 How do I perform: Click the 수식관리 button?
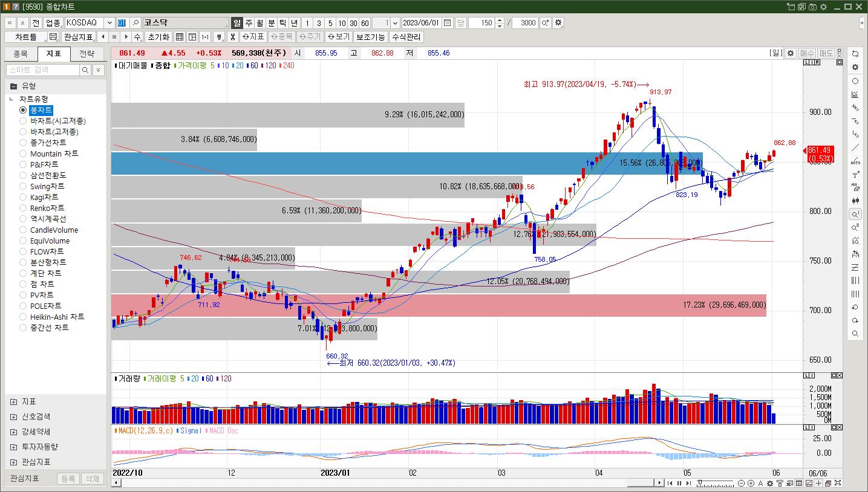point(406,37)
